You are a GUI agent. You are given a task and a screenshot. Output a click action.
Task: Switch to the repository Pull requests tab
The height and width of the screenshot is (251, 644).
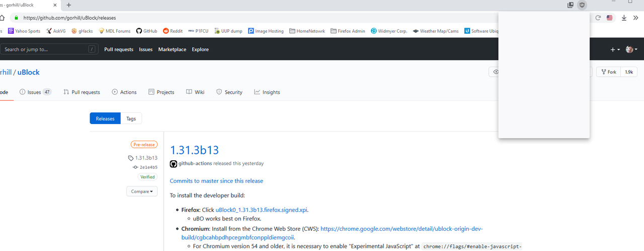pos(82,92)
